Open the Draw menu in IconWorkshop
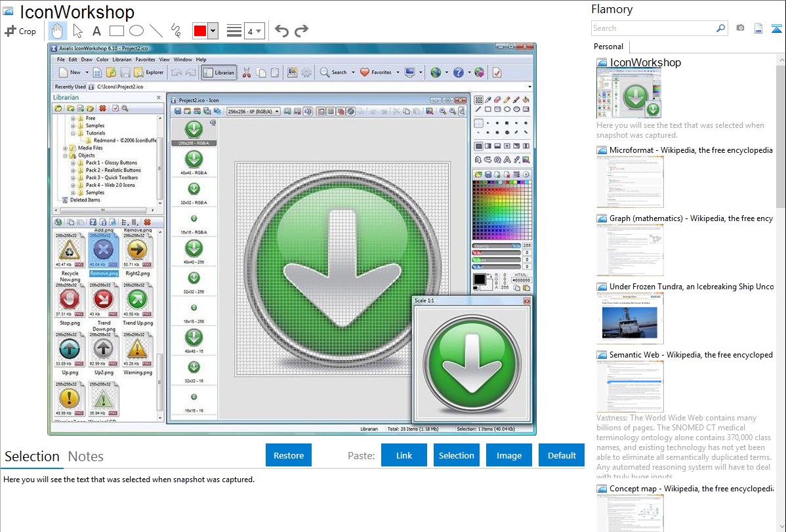The height and width of the screenshot is (532, 786). click(87, 60)
